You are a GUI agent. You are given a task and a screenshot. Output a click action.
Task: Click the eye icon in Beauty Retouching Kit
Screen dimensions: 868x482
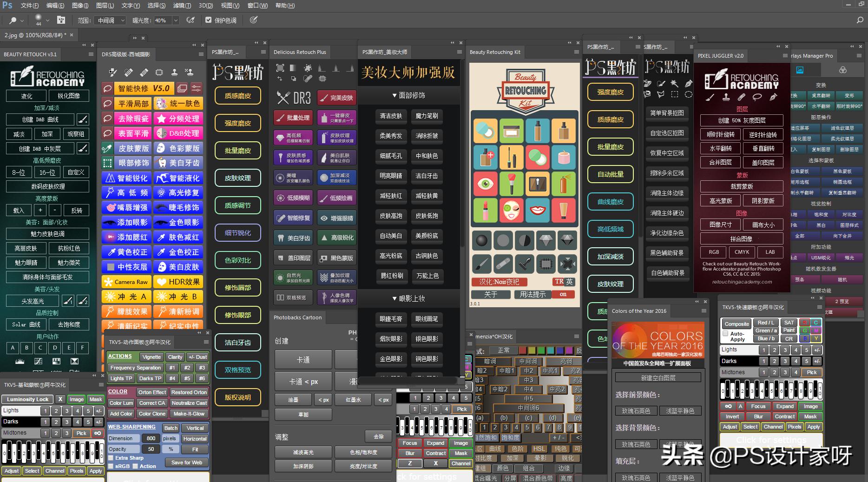coord(485,184)
